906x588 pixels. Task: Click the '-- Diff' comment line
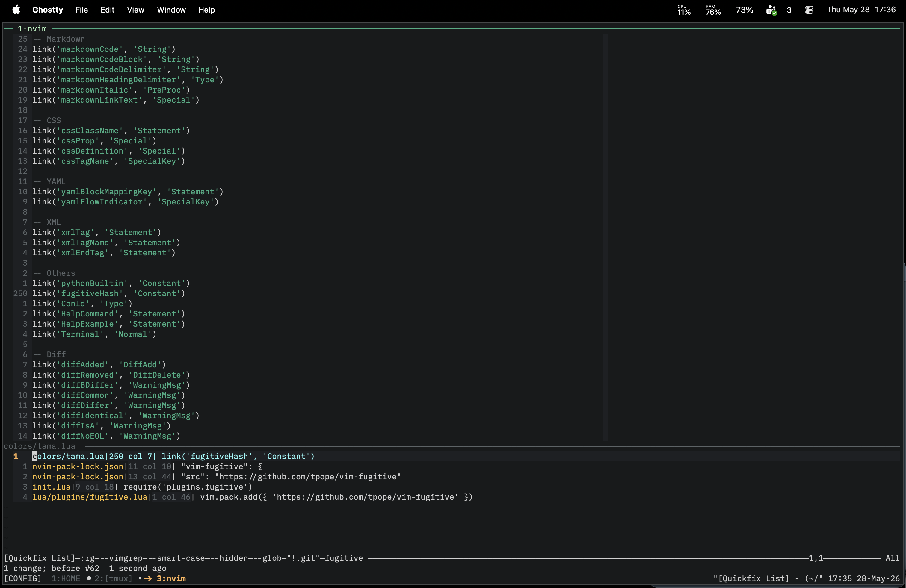point(49,354)
